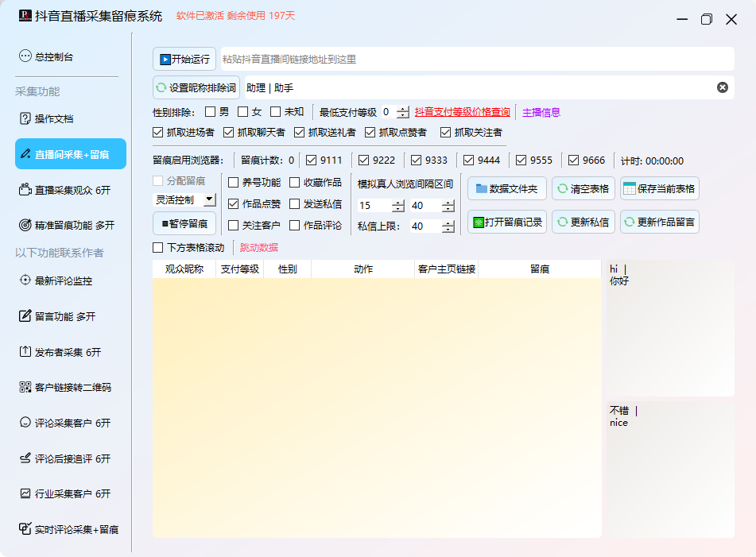The image size is (756, 557).
Task: Tick the 作品评论 checkbox
Action: tap(295, 225)
